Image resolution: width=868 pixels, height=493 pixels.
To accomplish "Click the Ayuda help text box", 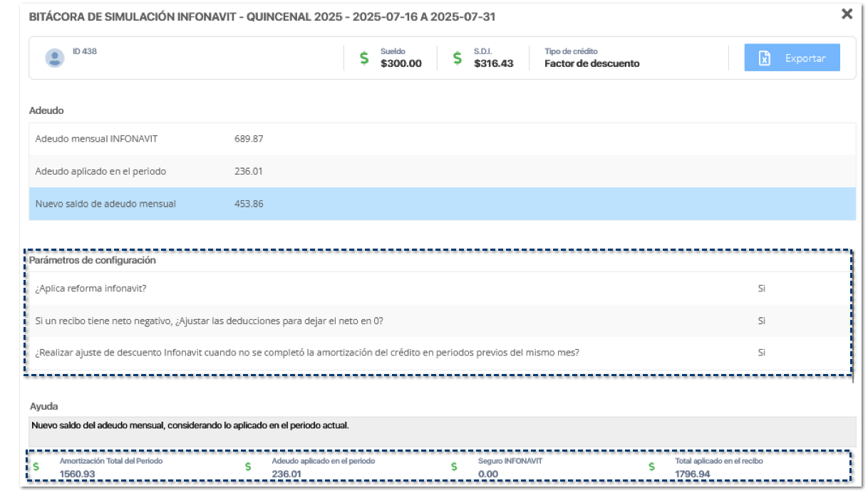I will click(x=442, y=431).
